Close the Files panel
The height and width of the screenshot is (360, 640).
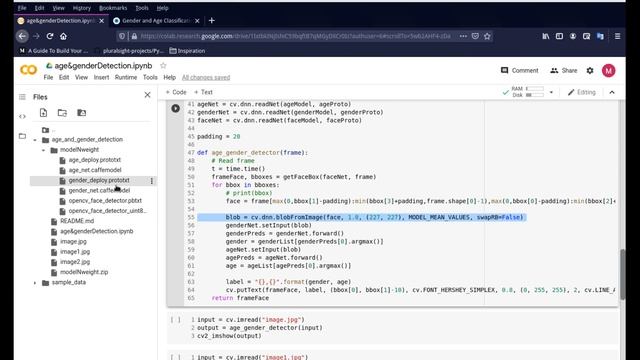tap(147, 95)
